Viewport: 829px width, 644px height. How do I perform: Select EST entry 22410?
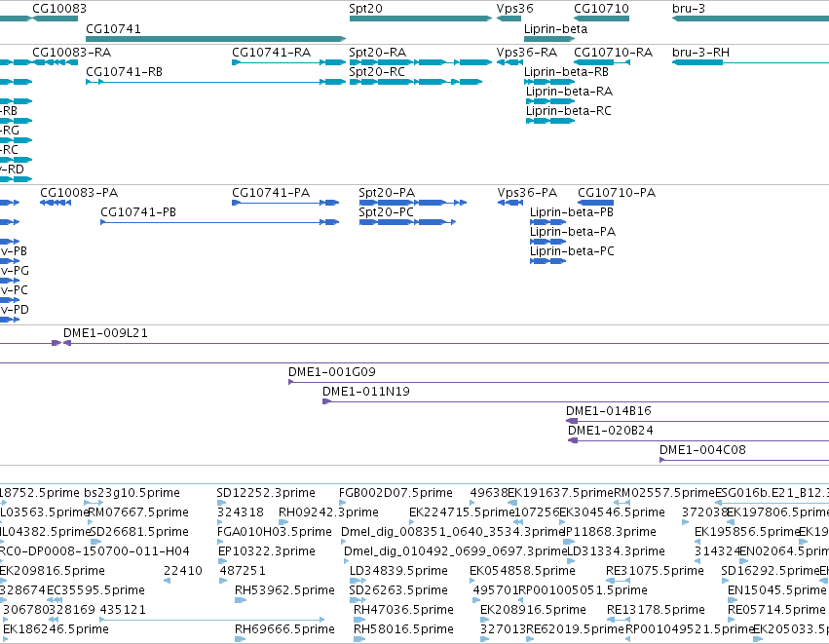(x=183, y=571)
